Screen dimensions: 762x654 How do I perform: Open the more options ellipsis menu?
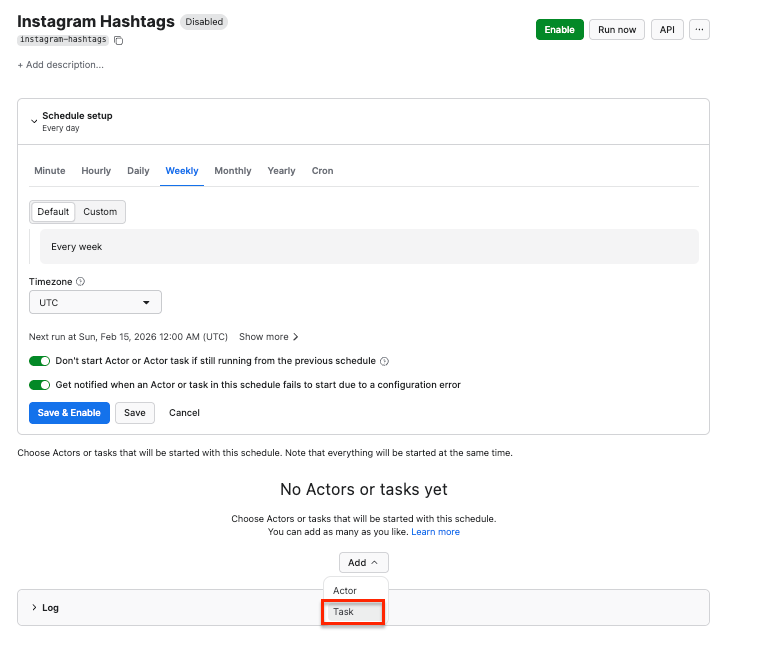(x=699, y=30)
